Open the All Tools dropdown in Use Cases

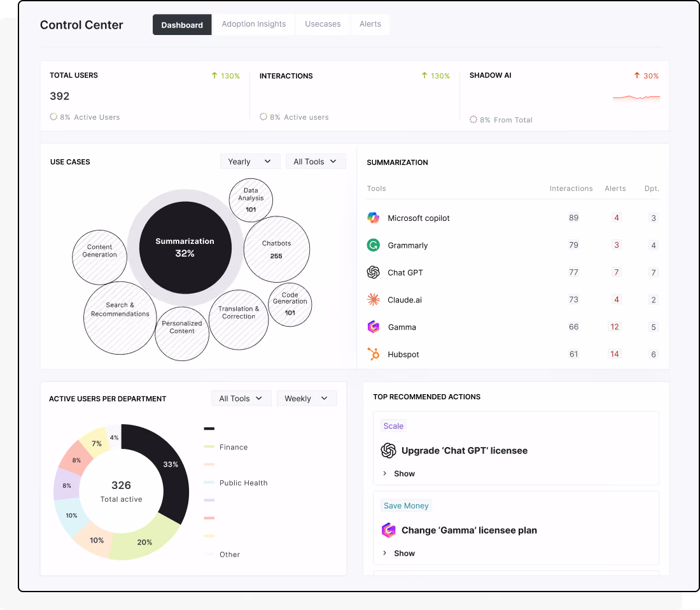(x=316, y=162)
